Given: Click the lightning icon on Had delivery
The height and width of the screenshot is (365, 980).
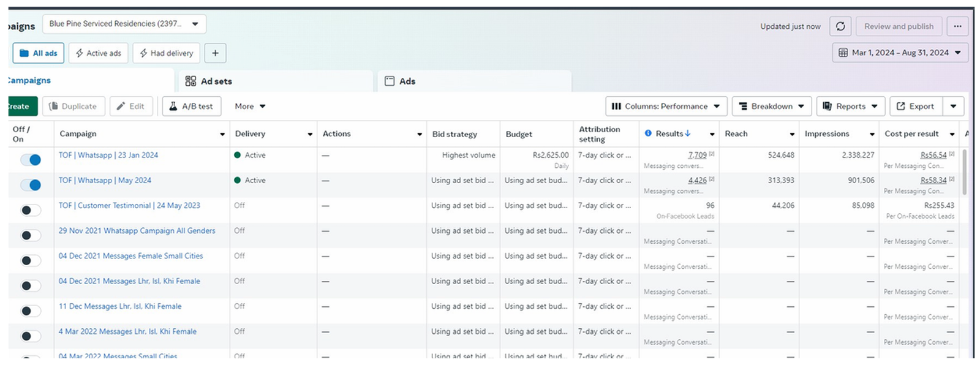Looking at the screenshot, I should click(x=143, y=53).
